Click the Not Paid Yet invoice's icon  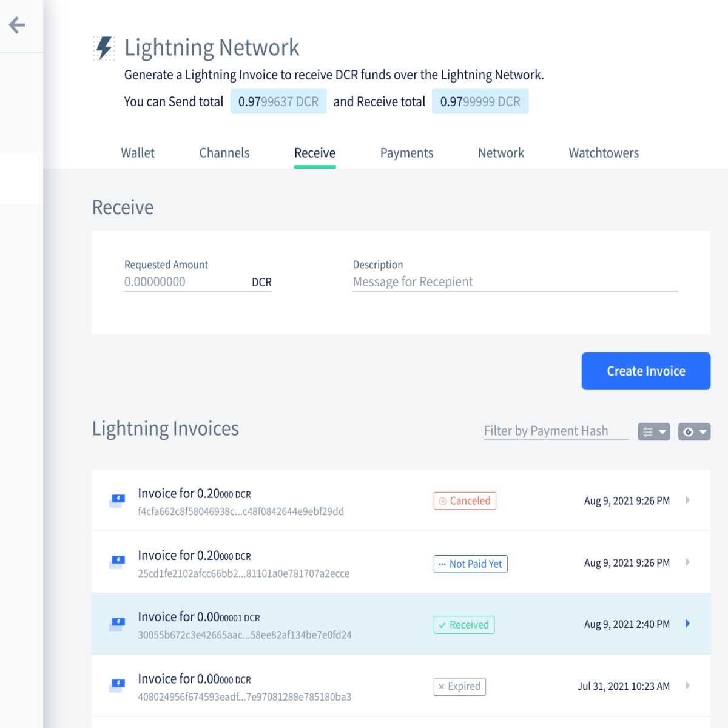117,562
